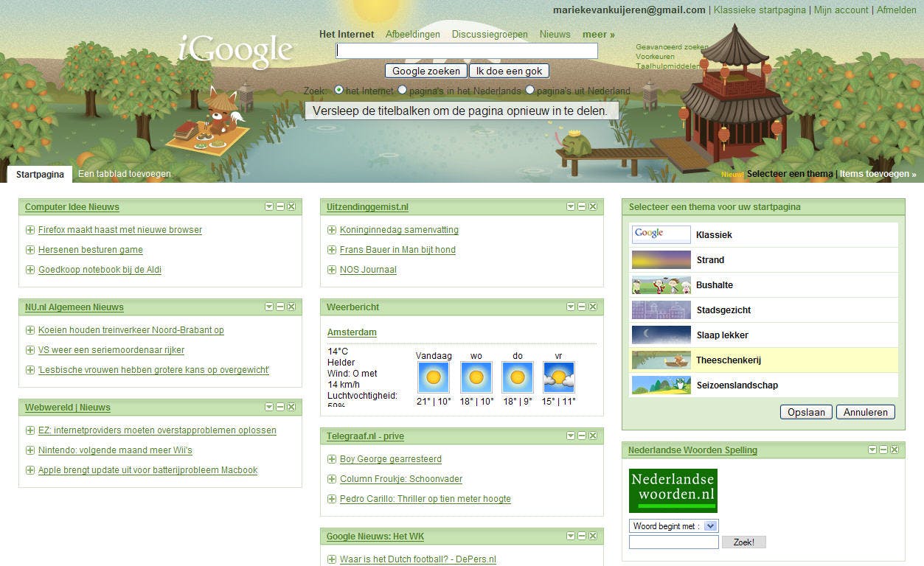Open Discussiegroepen search category

490,34
